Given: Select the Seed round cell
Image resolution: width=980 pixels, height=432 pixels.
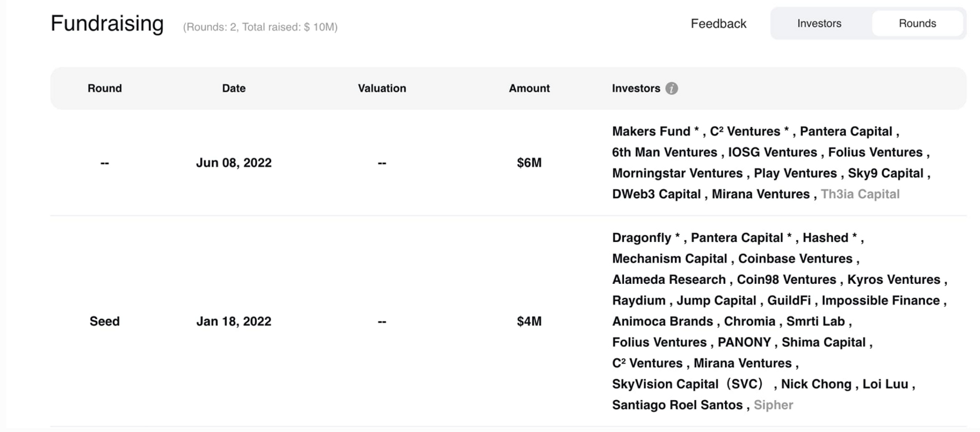Looking at the screenshot, I should click(x=104, y=322).
